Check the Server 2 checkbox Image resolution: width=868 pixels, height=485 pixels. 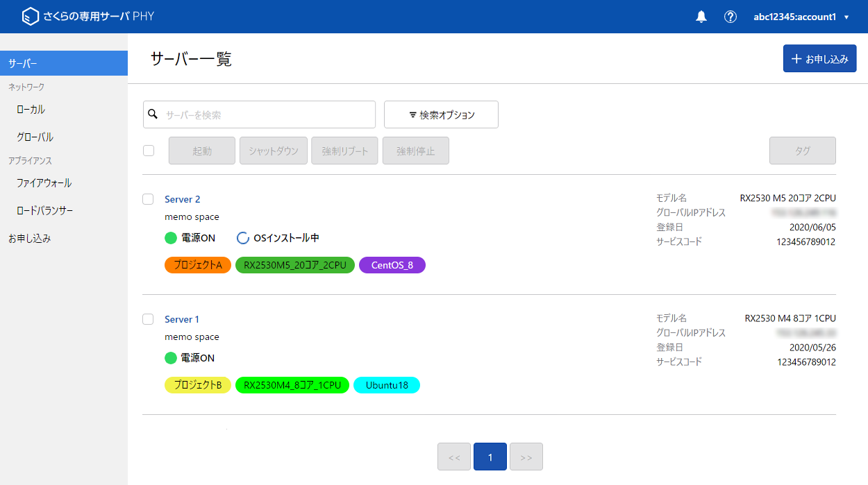pyautogui.click(x=148, y=199)
